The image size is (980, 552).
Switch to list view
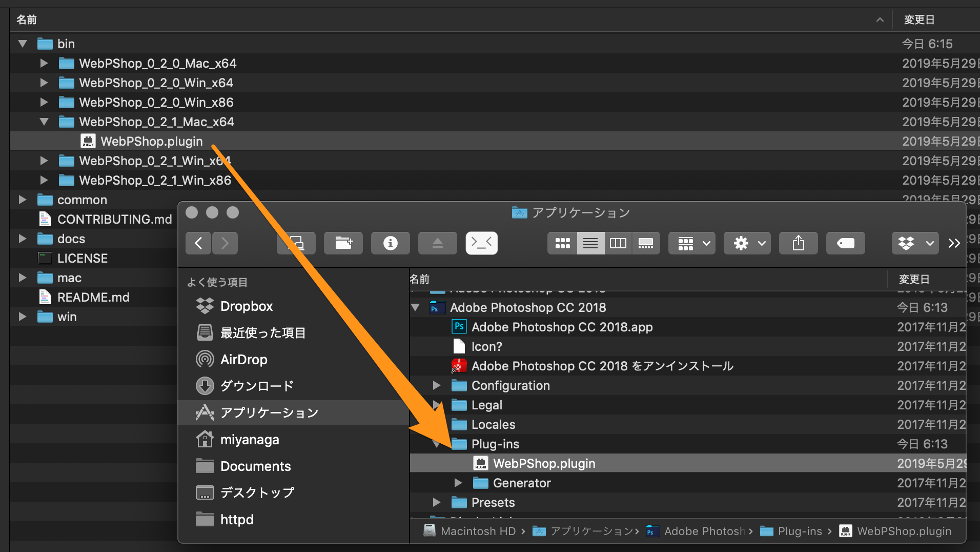(590, 243)
